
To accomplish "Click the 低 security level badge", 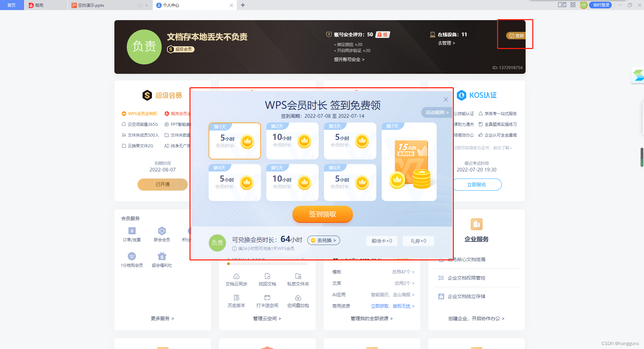I will [383, 35].
